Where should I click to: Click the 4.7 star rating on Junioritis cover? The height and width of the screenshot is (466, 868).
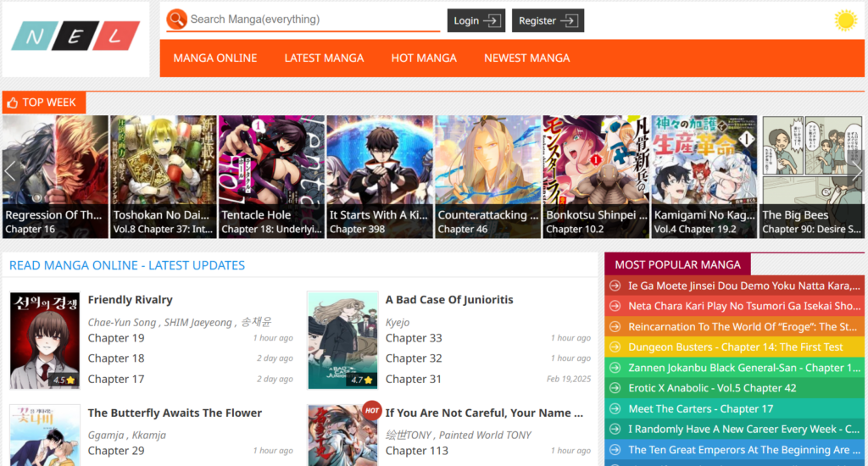click(361, 380)
